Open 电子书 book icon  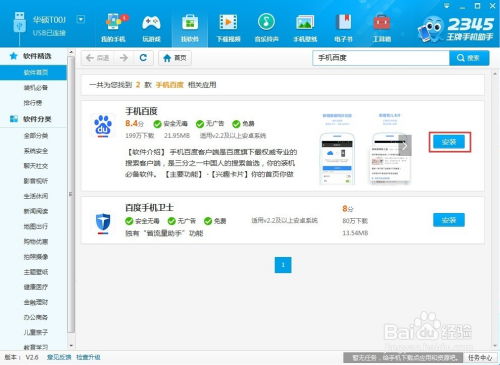point(343,27)
